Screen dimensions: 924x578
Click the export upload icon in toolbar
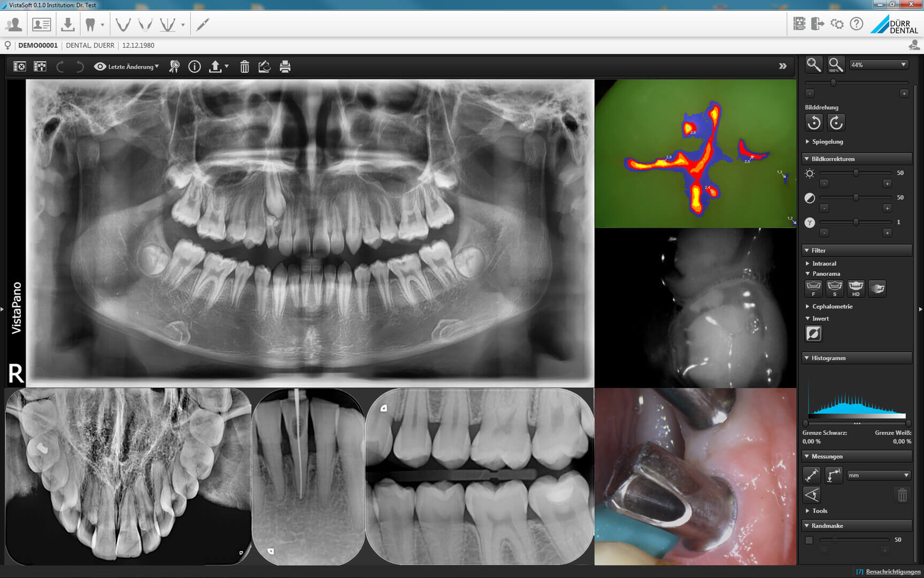point(215,67)
